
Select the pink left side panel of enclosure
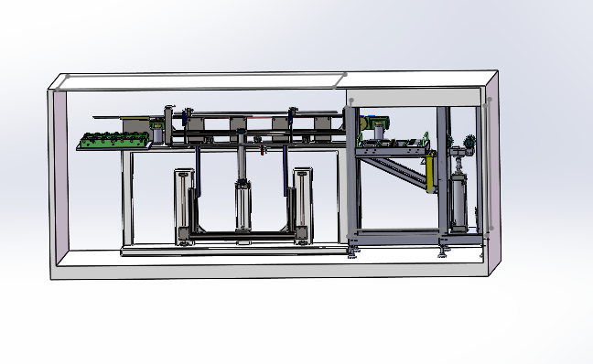click(61, 177)
